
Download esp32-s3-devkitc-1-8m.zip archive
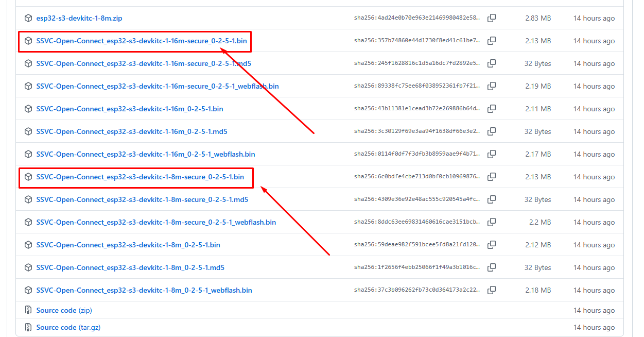(x=79, y=18)
